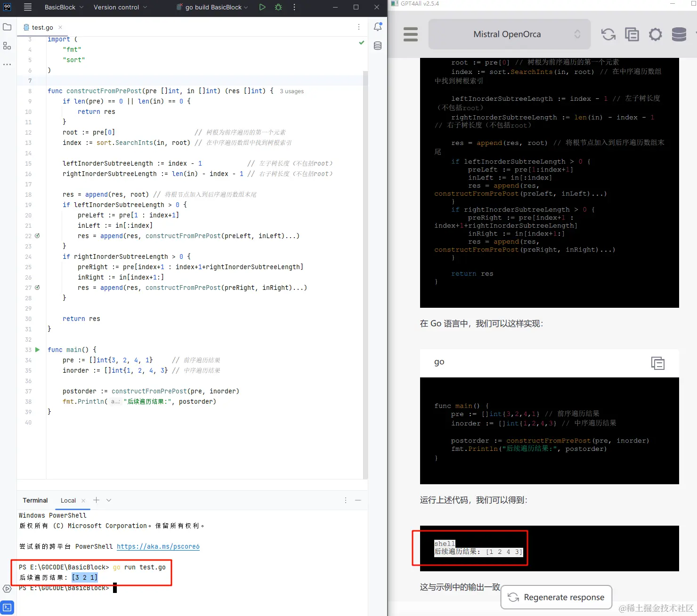The width and height of the screenshot is (697, 616).
Task: Close the test.go editor tab
Action: pos(60,27)
